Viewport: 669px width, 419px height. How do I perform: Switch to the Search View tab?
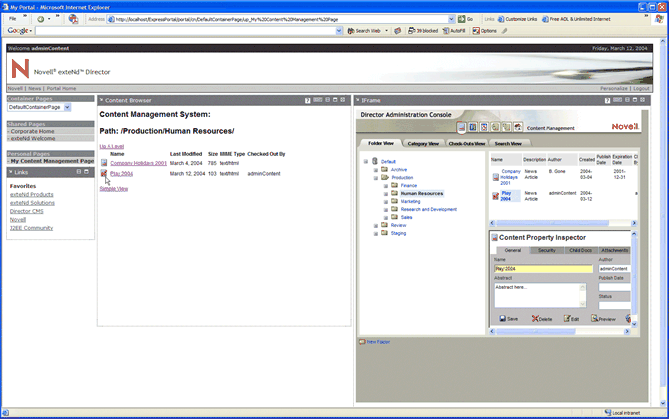[x=508, y=143]
